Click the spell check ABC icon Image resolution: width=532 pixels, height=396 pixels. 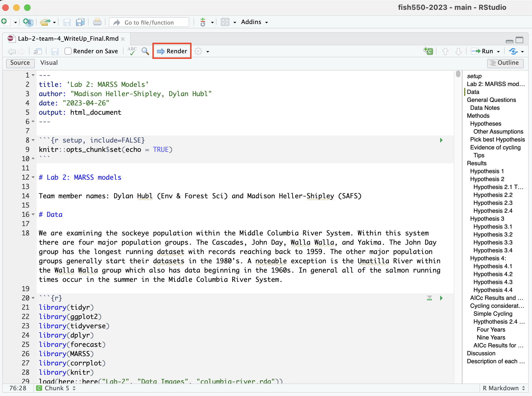(x=132, y=51)
